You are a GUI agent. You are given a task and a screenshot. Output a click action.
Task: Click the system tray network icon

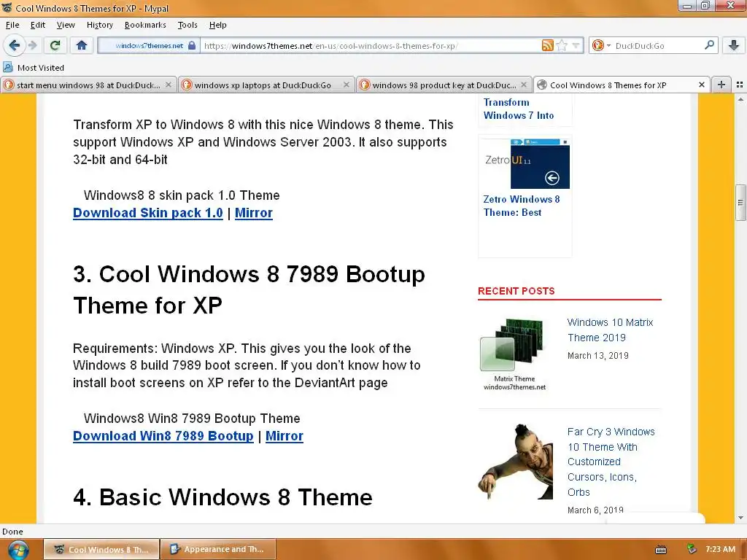(x=692, y=549)
